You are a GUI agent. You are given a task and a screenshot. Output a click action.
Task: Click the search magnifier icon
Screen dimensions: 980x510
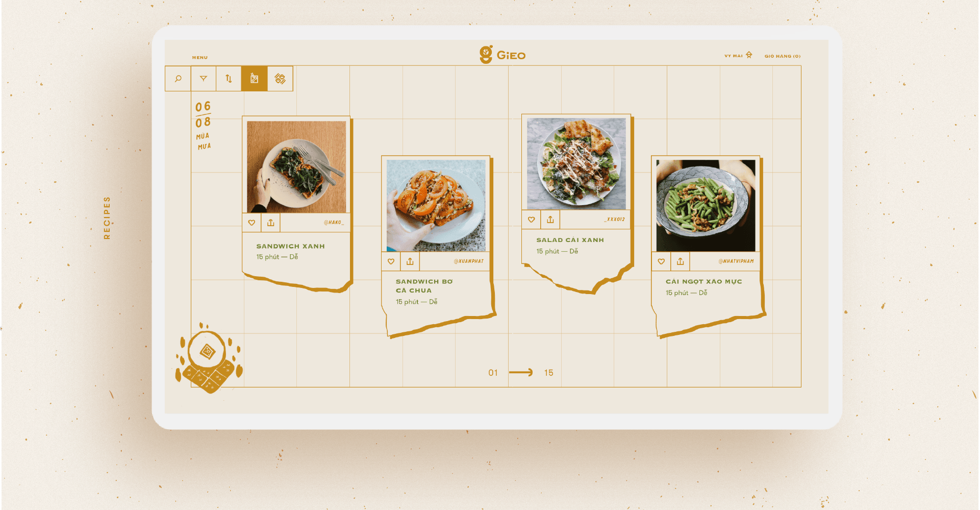click(x=178, y=79)
